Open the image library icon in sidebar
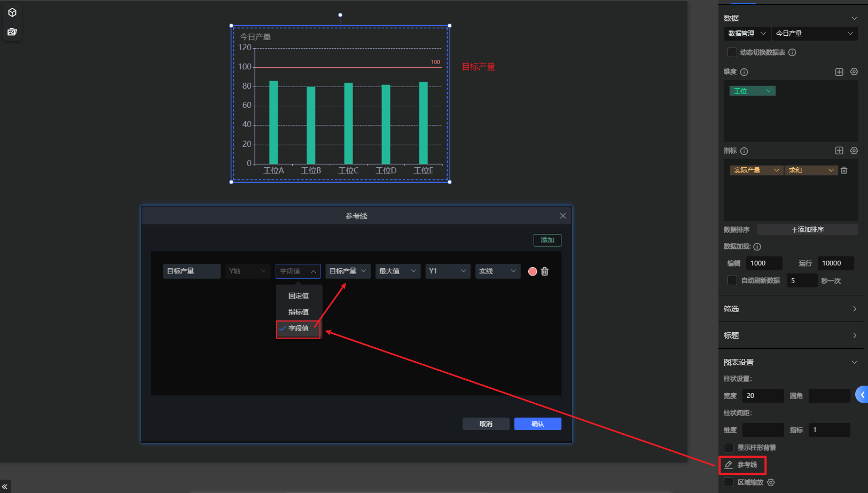 tap(12, 32)
